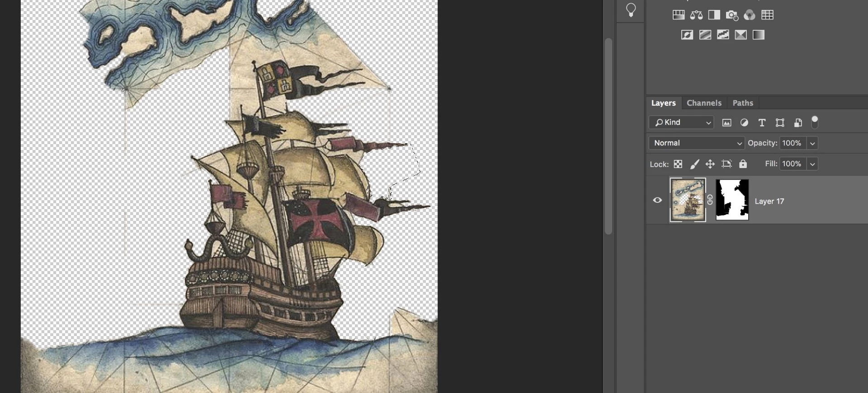Switch to the Paths tab
Screen dimensions: 868x393
pyautogui.click(x=743, y=103)
